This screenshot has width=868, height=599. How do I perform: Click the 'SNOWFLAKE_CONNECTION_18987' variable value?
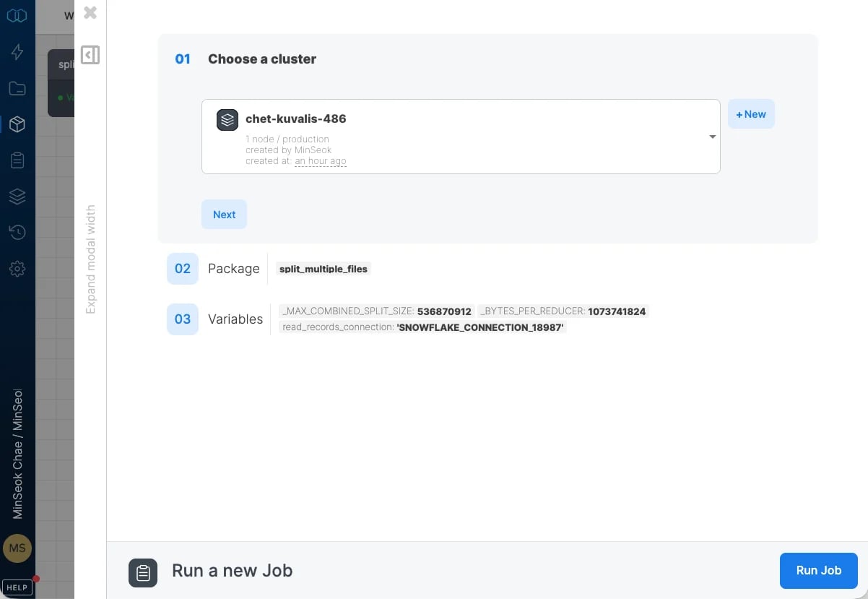481,327
